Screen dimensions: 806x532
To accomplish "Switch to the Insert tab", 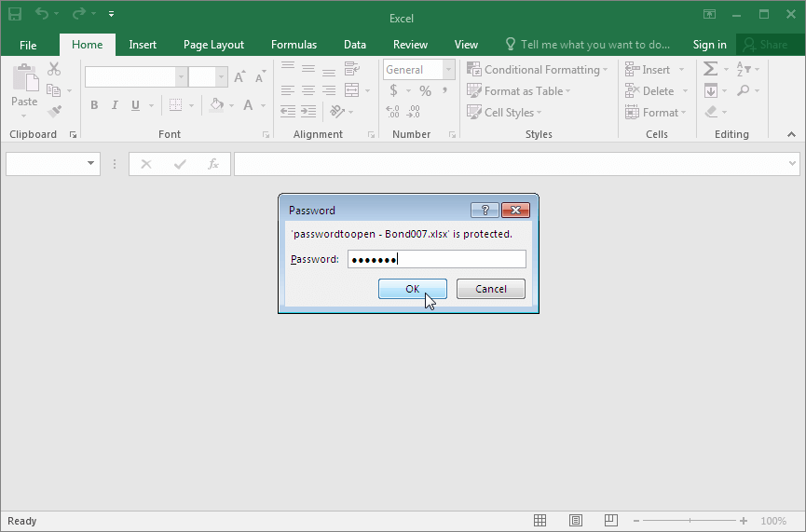I will pos(143,45).
